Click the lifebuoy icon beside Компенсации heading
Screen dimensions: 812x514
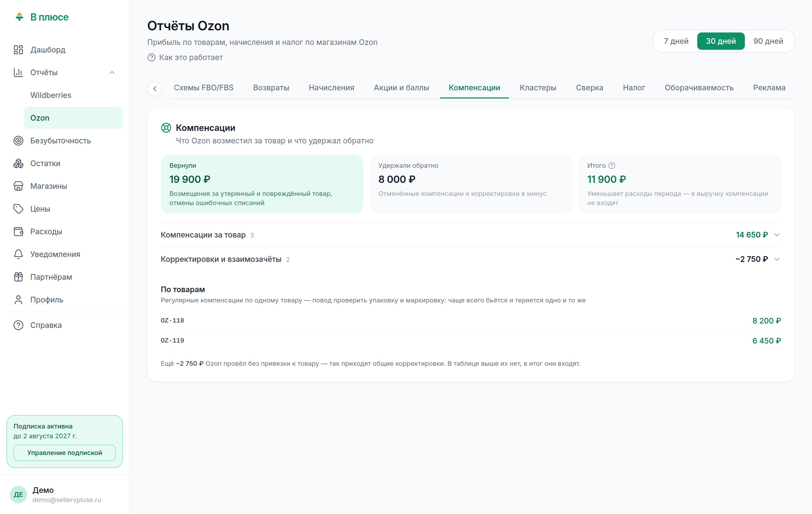(x=166, y=128)
